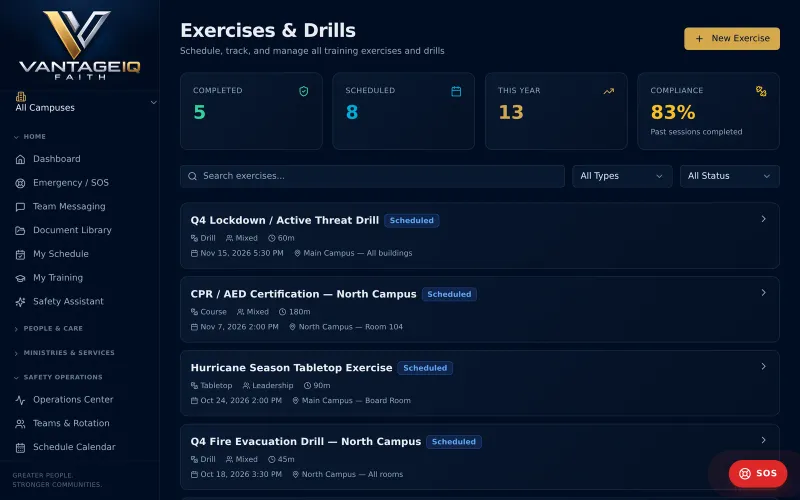The width and height of the screenshot is (800, 500).
Task: Click the clock icon next to 60m
Action: [271, 238]
